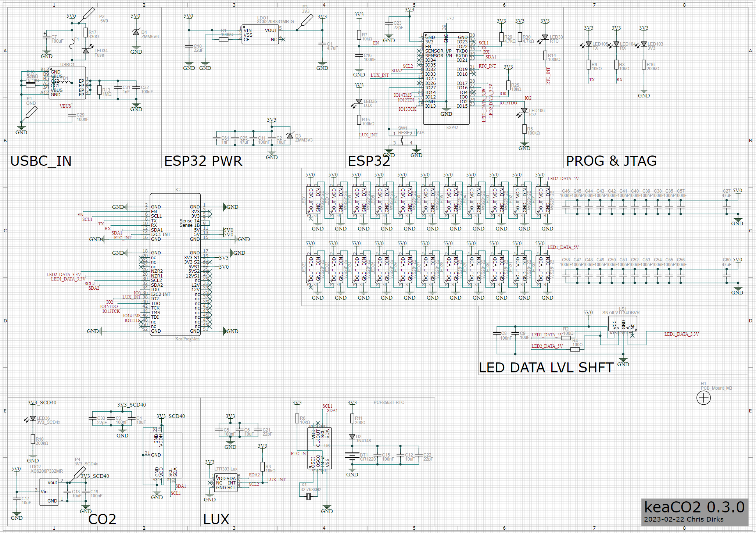
Task: Select the R5 100kΩ resistor
Action: (524, 129)
